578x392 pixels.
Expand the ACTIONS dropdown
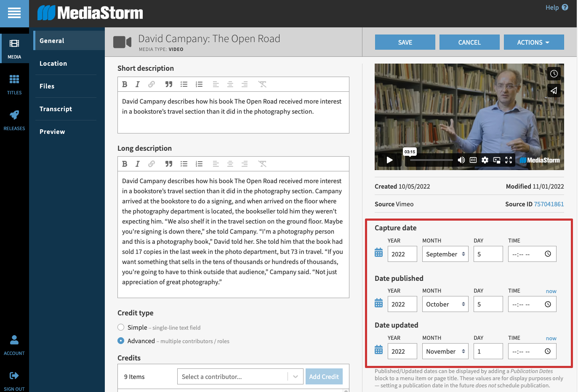pos(533,43)
